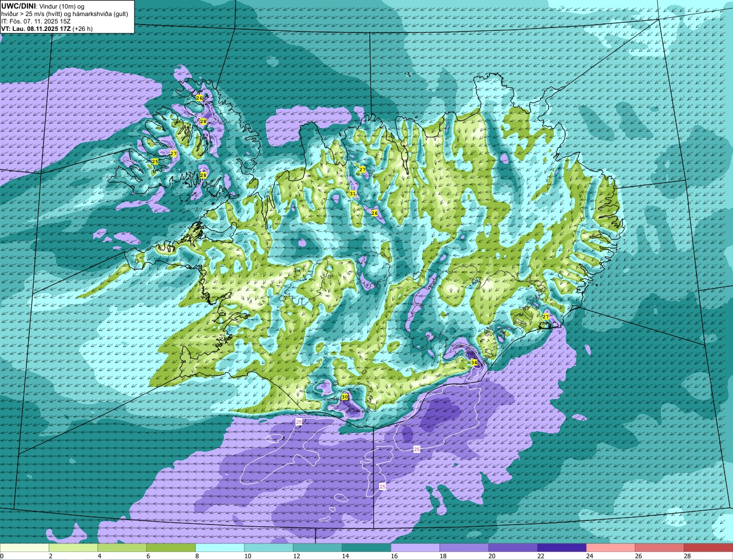Click the 26–28 m/s salmon legend swatch
This screenshot has width=733, height=560.
660,547
